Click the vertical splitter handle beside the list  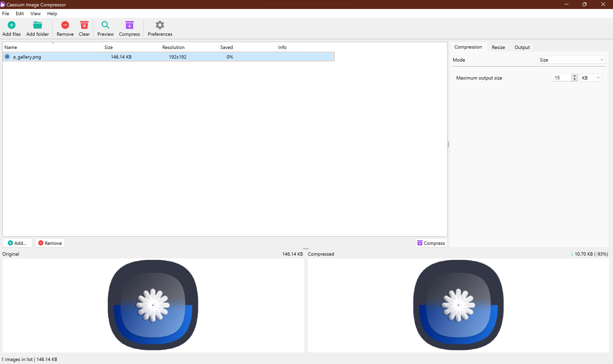click(448, 145)
